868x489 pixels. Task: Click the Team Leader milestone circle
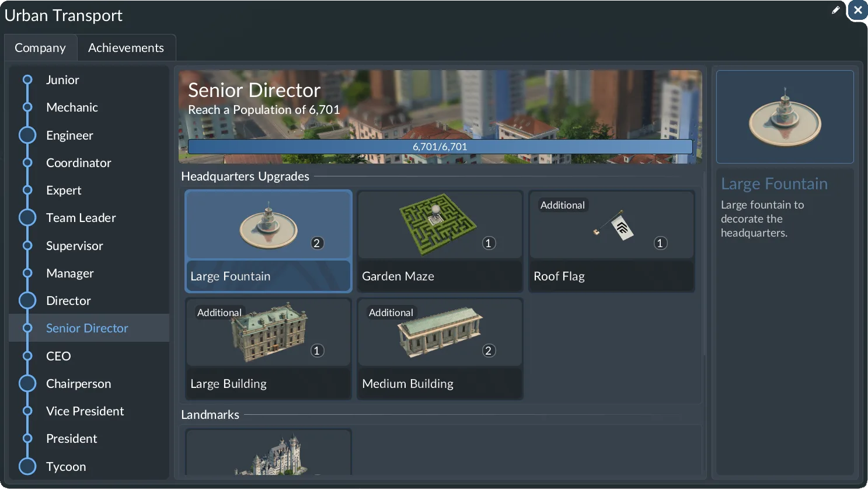coord(27,218)
